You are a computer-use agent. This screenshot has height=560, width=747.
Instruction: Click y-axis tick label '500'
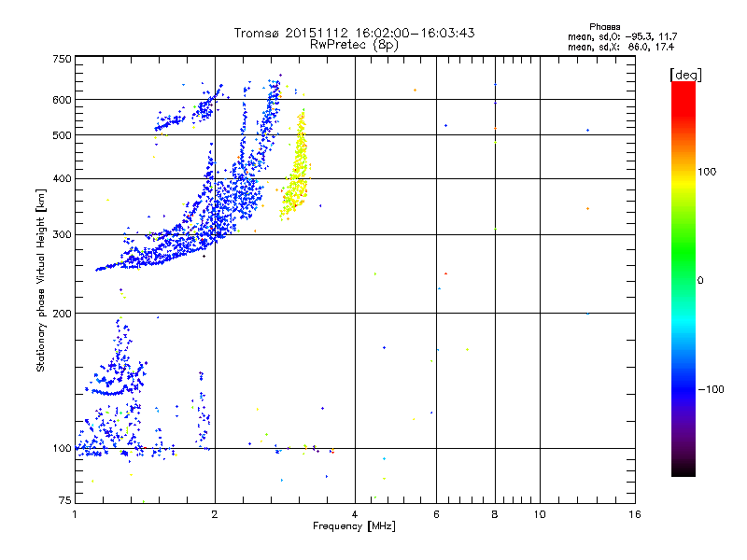pyautogui.click(x=62, y=135)
